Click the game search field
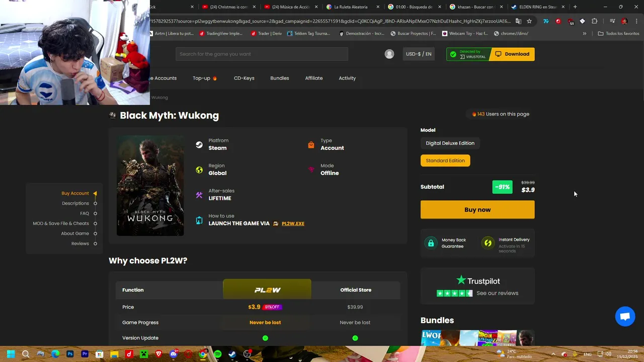Viewport: 644px width, 362px height. [x=262, y=54]
